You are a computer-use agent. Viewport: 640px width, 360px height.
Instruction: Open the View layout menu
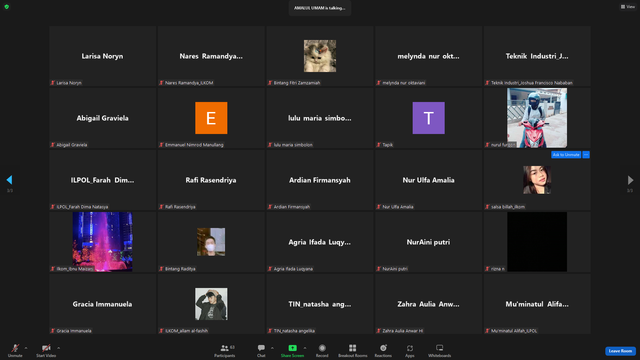pyautogui.click(x=628, y=7)
